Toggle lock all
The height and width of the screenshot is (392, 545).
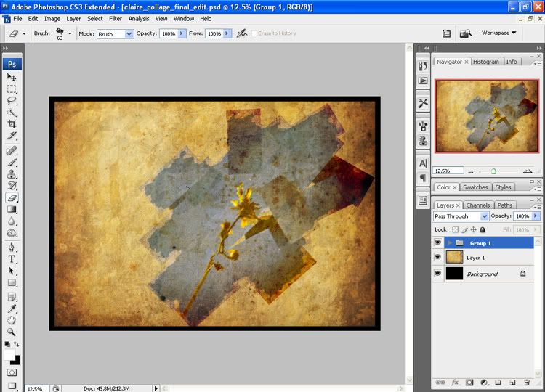(x=483, y=229)
